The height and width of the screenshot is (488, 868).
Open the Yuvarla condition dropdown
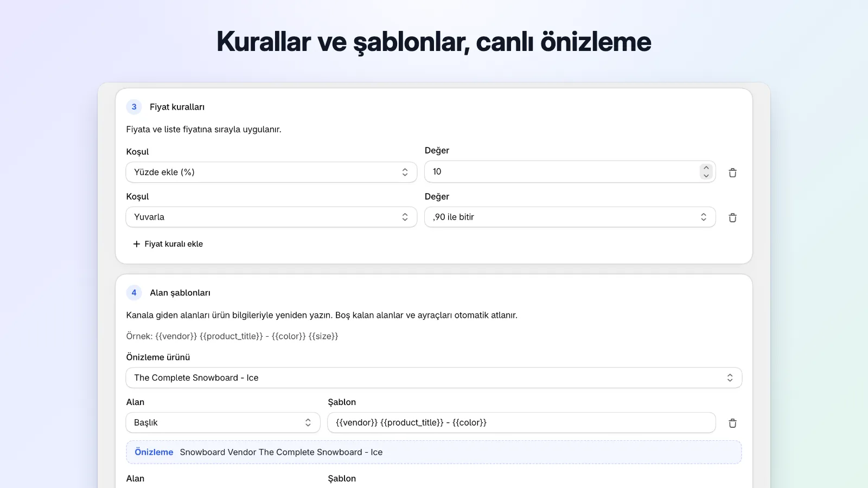(x=271, y=217)
